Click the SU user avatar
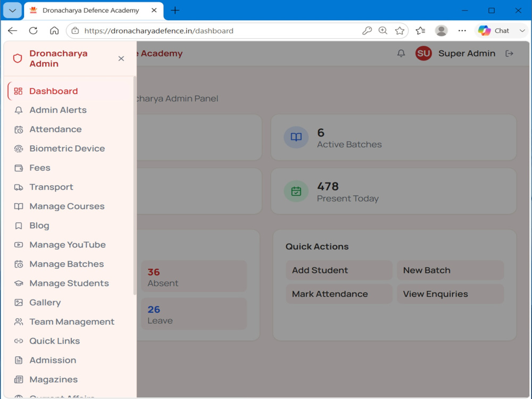This screenshot has width=532, height=399. 423,53
